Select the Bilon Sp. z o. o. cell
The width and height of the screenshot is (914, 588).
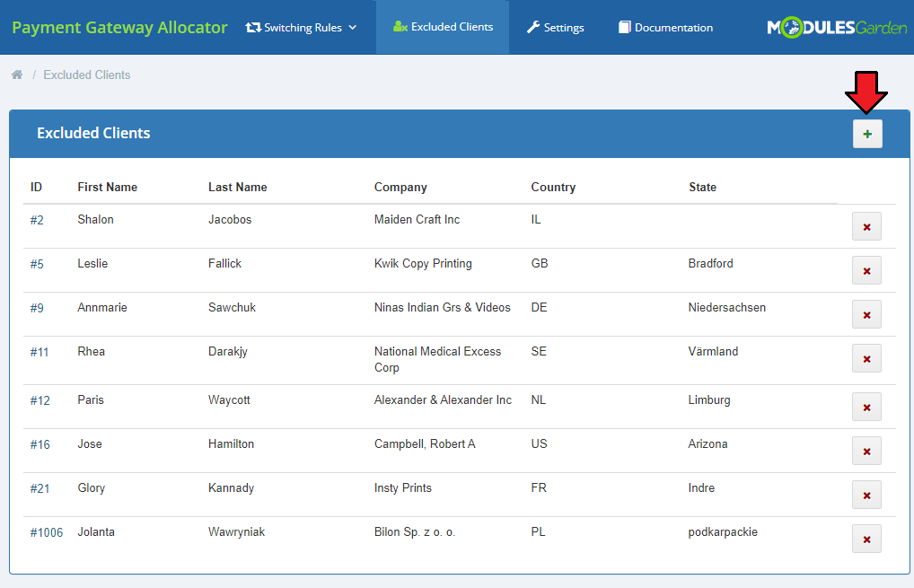(415, 532)
